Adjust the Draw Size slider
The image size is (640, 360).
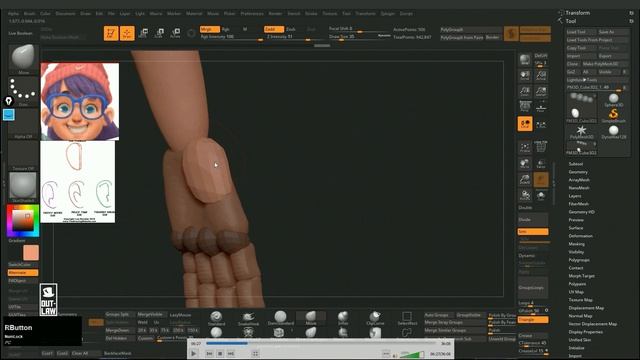click(x=359, y=37)
